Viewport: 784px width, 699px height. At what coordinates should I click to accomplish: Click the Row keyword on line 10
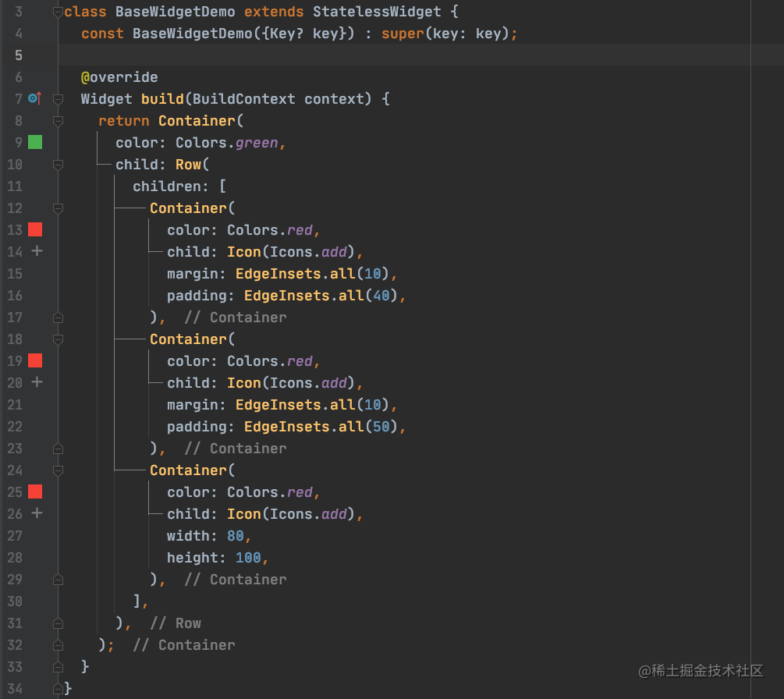coord(188,165)
